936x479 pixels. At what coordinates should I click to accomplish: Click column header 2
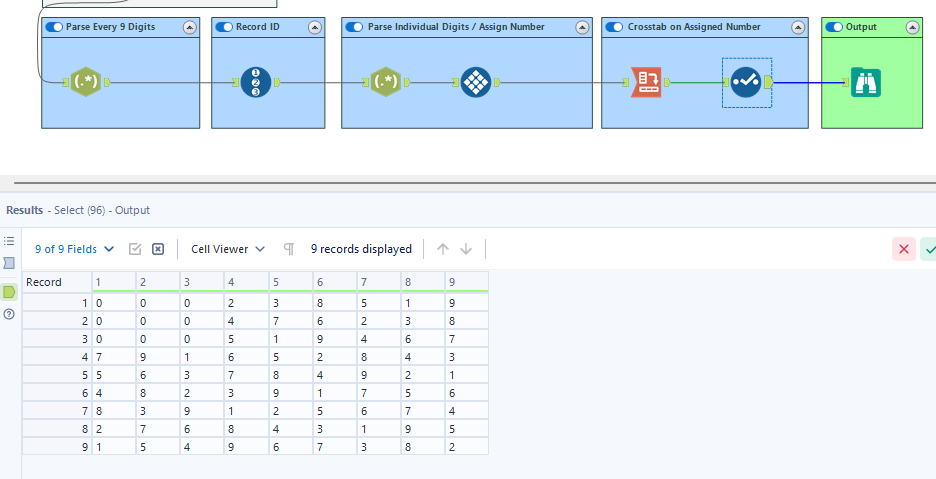(158, 282)
